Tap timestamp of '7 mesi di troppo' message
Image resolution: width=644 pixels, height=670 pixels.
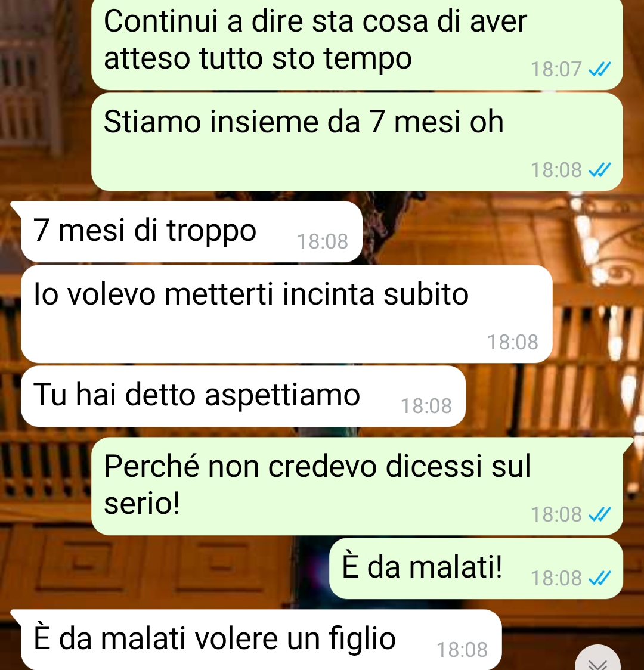pos(323,241)
